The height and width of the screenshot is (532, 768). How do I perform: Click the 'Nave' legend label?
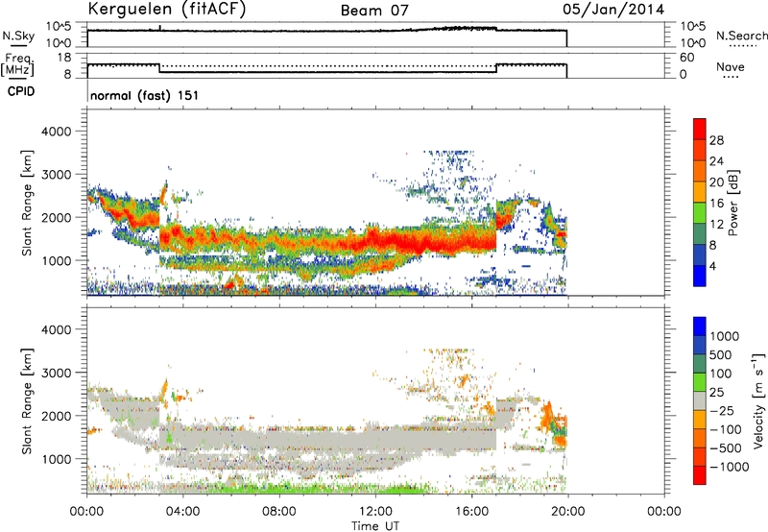[731, 66]
